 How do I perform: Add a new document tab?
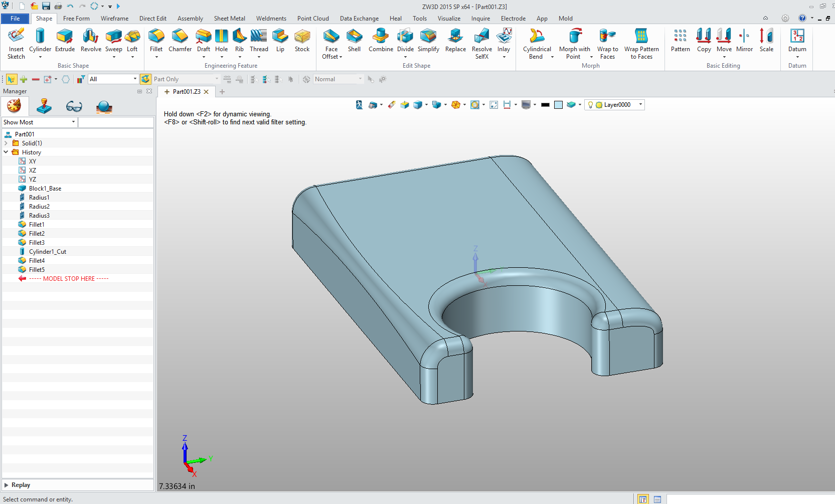coord(222,92)
